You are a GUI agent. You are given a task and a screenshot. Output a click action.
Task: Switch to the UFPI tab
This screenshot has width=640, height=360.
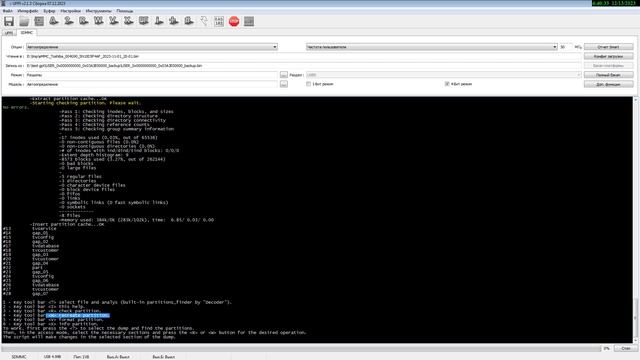pos(9,33)
